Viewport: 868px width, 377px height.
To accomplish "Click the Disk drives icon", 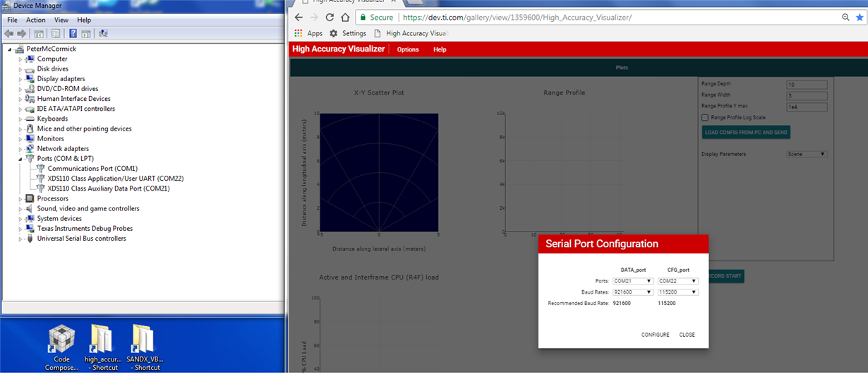I will pyautogui.click(x=30, y=69).
